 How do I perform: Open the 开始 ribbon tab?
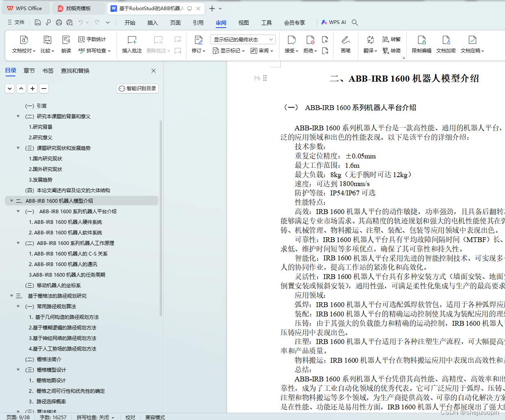pyautogui.click(x=130, y=22)
